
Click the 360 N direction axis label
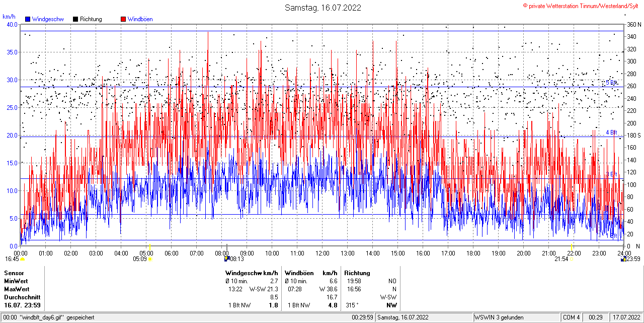pos(633,24)
